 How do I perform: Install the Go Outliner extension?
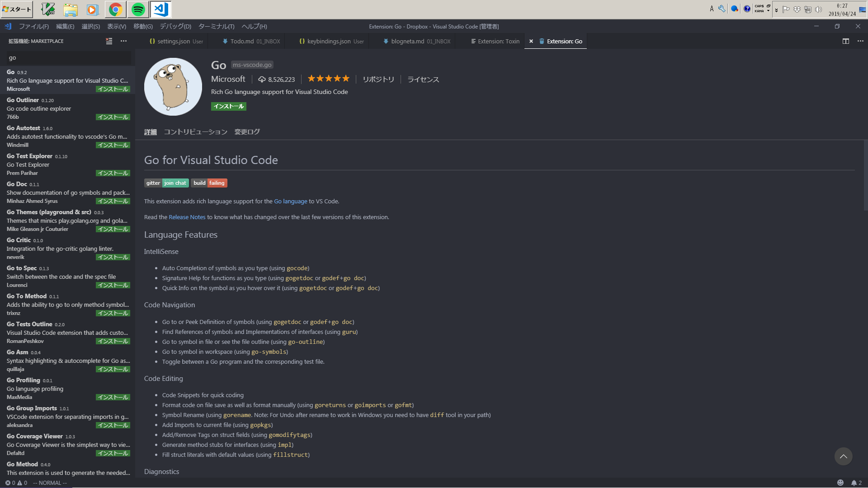tap(113, 117)
